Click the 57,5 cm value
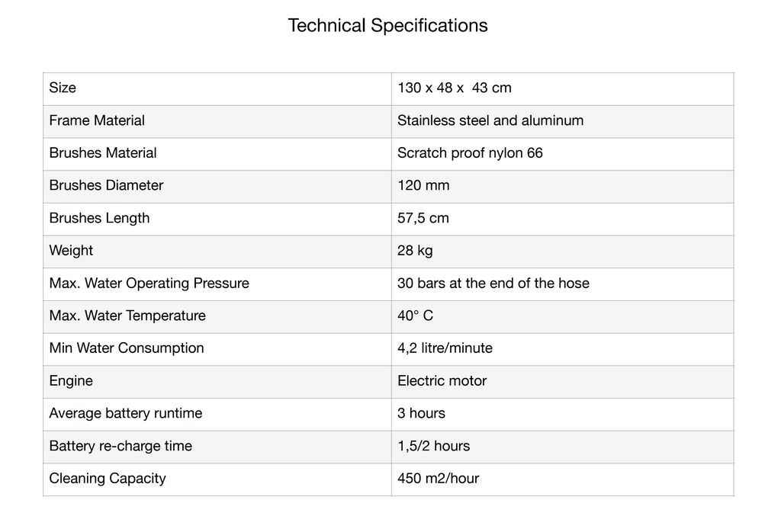This screenshot has width=781, height=532. 423,218
